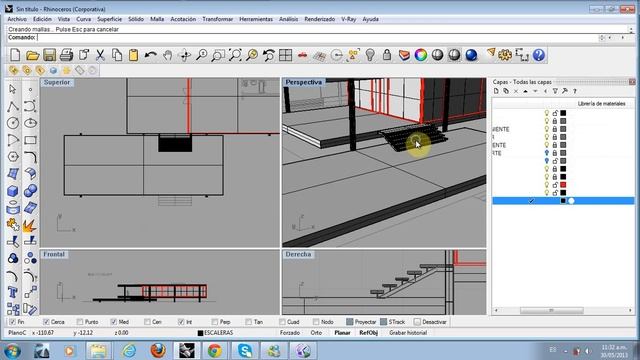Click Grabar historial in status bar
The width and height of the screenshot is (640, 360).
tap(408, 333)
